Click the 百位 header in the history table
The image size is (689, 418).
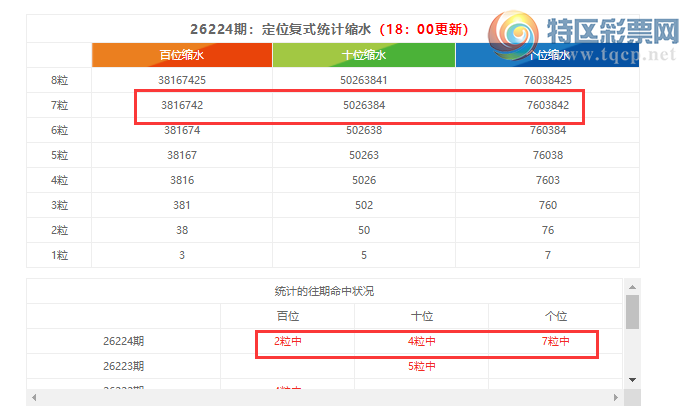click(288, 316)
